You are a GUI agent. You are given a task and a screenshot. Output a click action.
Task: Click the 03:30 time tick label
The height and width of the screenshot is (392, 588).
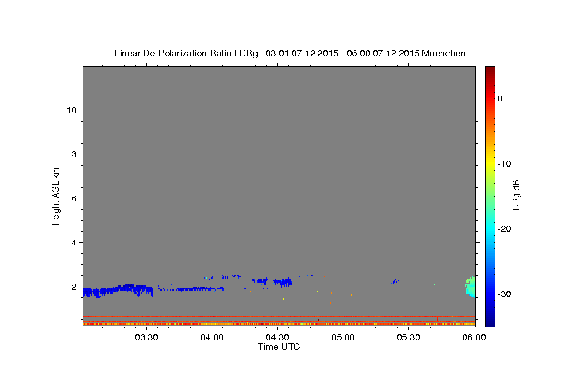147,337
